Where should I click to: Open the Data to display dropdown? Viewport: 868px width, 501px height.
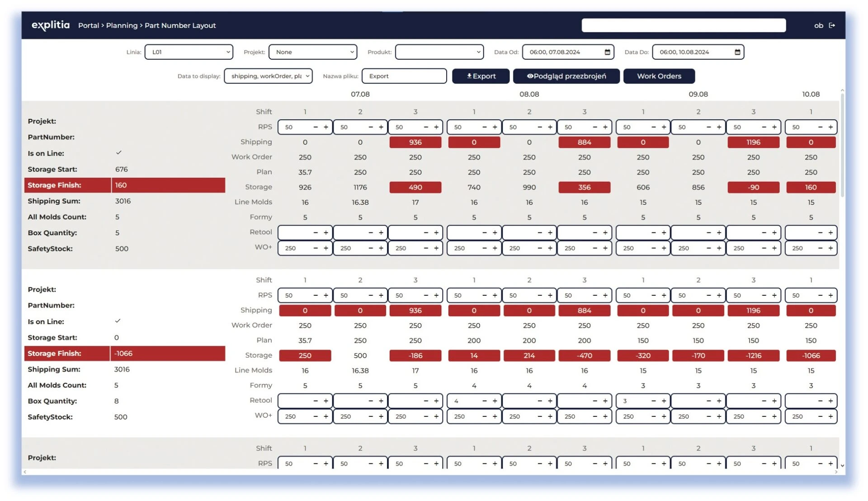[x=268, y=76]
